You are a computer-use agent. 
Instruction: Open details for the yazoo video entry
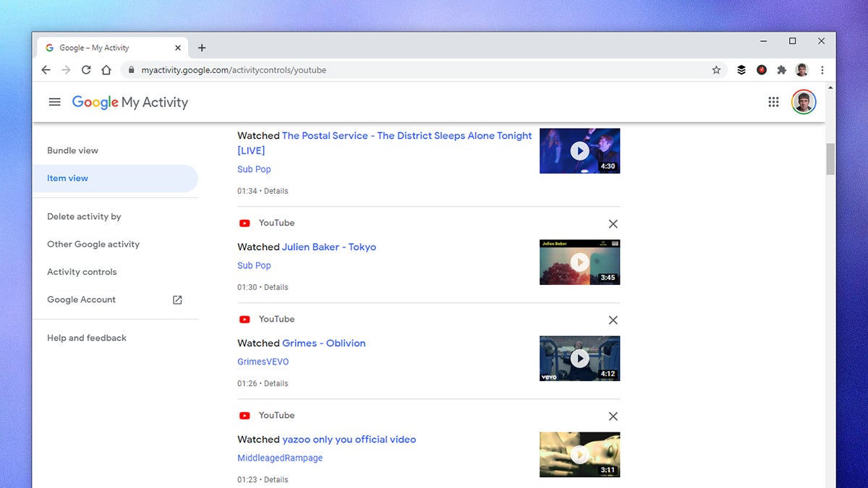(x=276, y=479)
